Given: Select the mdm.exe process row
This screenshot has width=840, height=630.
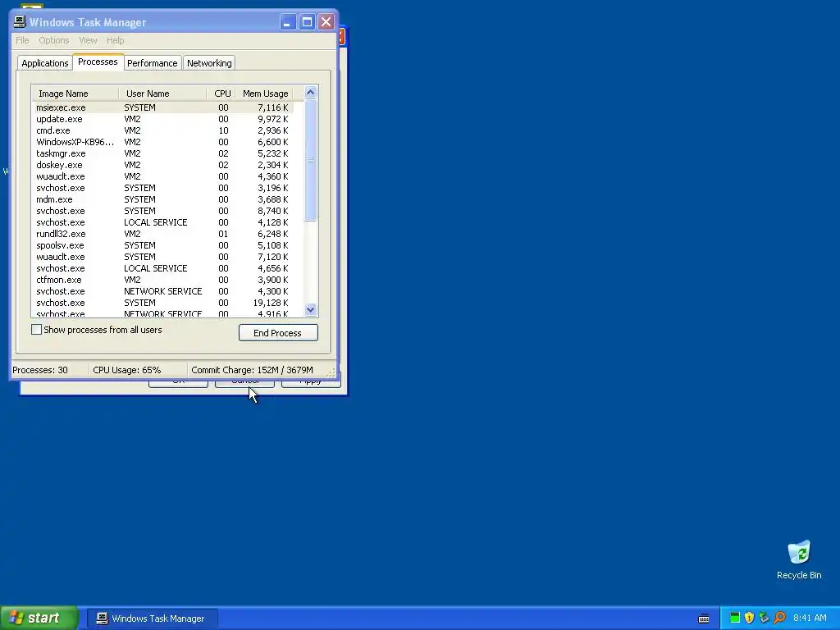Looking at the screenshot, I should click(x=163, y=199).
